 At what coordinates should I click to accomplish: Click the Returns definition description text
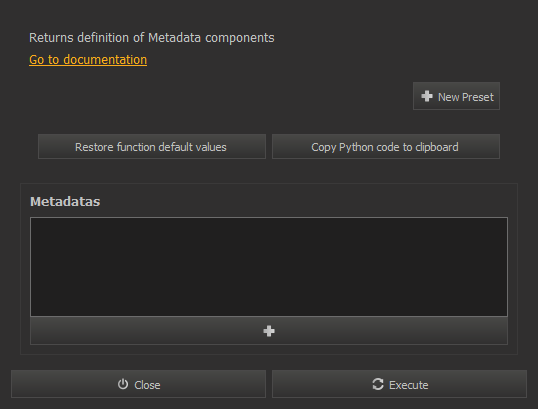coord(152,38)
